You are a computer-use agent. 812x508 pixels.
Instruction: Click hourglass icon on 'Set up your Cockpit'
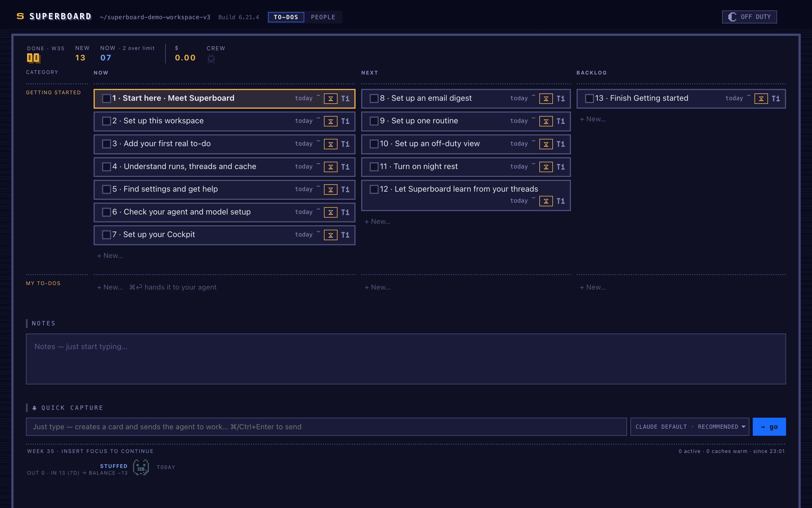(330, 235)
